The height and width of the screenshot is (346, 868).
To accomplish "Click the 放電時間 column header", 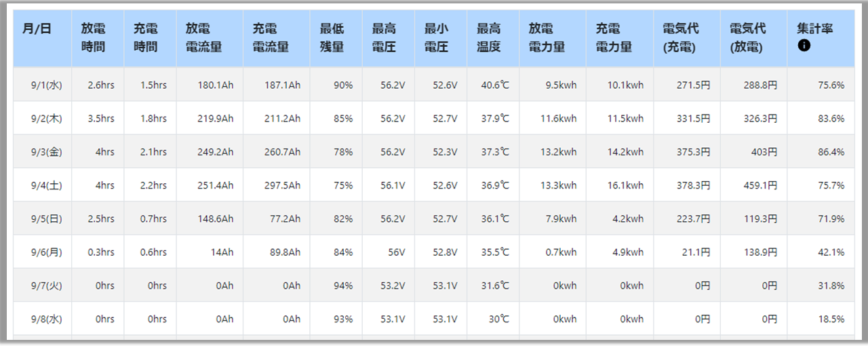I will pyautogui.click(x=98, y=38).
